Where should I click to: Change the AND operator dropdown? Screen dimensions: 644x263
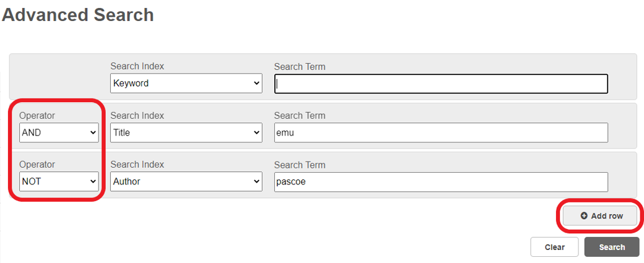[x=59, y=132]
